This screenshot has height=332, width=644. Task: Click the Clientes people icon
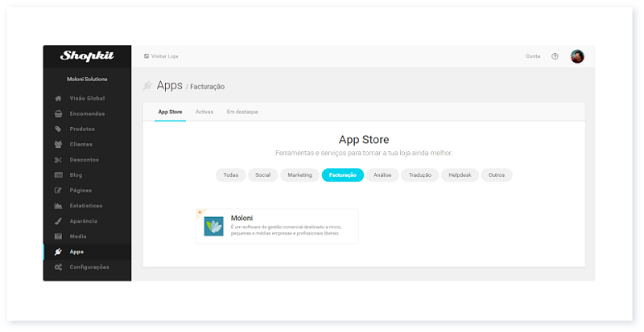(58, 145)
